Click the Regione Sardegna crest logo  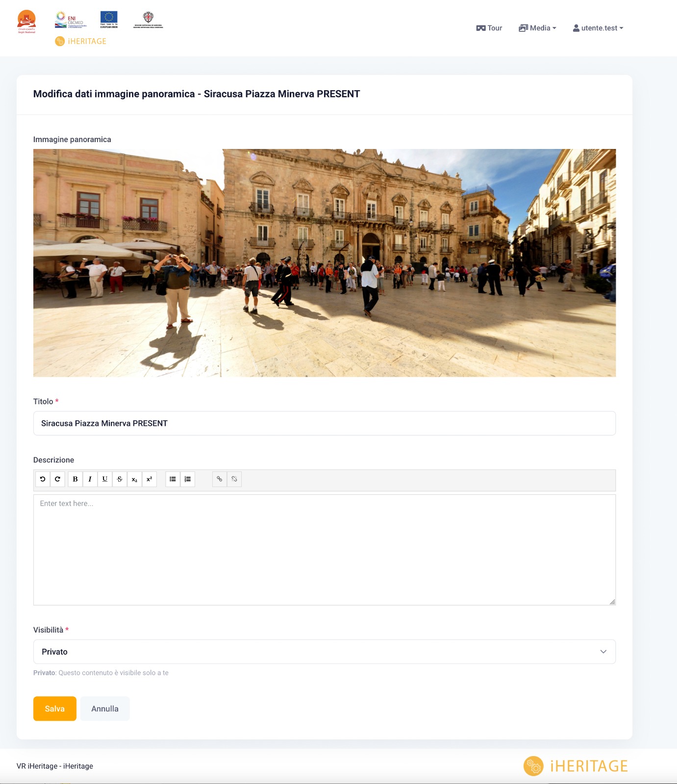[148, 20]
